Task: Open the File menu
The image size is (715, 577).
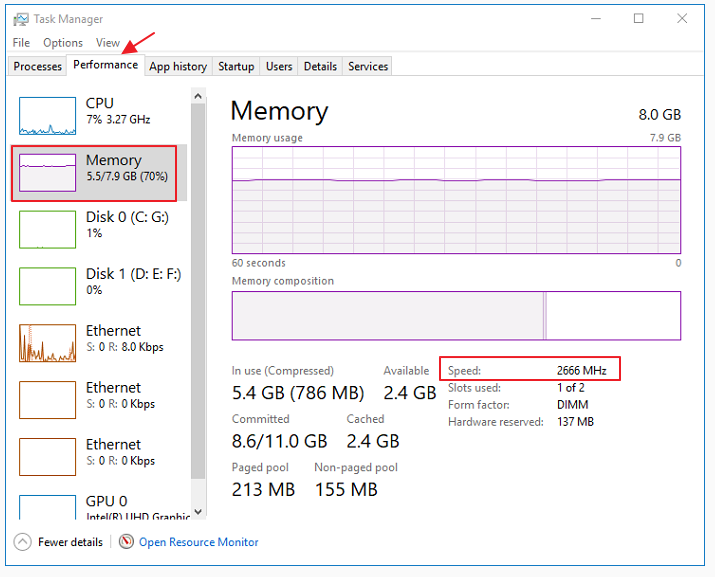Action: click(21, 42)
